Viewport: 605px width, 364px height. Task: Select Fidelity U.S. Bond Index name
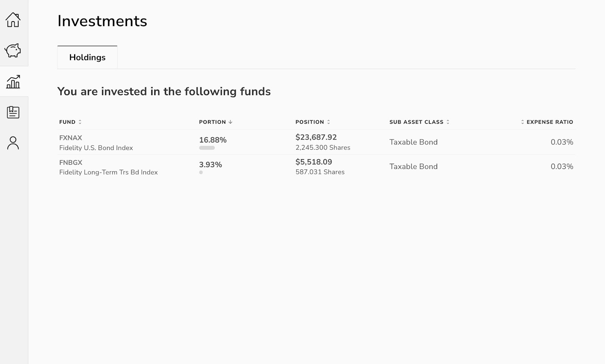click(x=96, y=148)
